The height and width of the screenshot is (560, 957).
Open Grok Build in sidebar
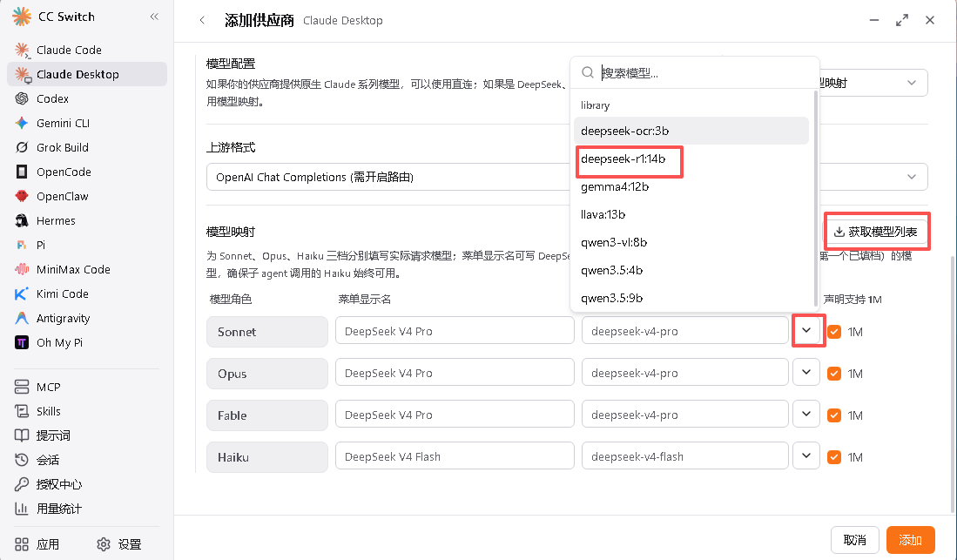[x=87, y=148]
